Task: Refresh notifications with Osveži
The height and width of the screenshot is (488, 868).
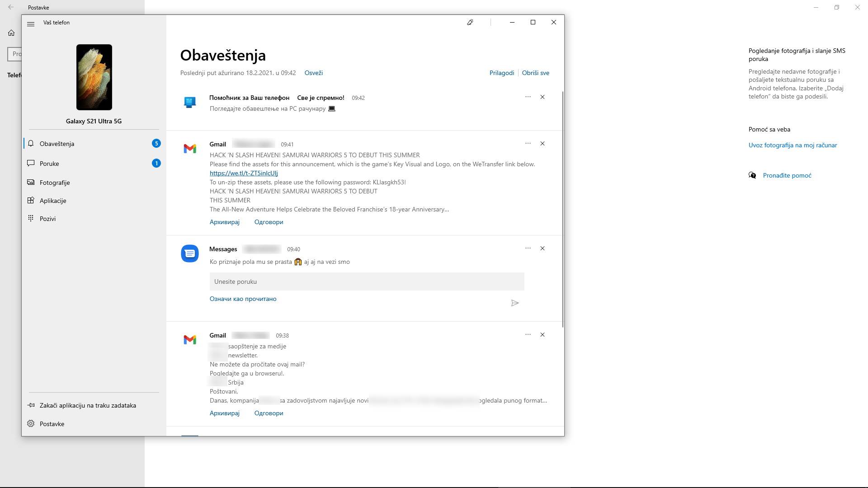Action: pos(314,73)
